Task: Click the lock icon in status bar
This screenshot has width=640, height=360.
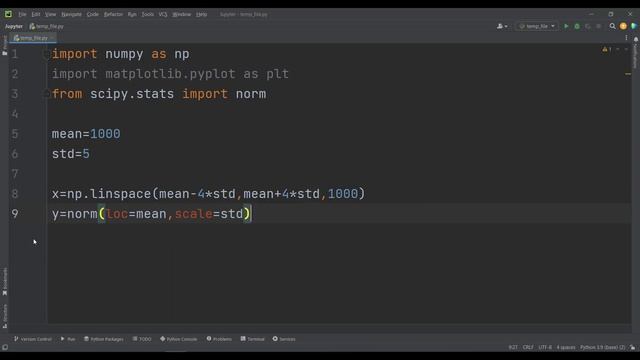Action: [632, 347]
